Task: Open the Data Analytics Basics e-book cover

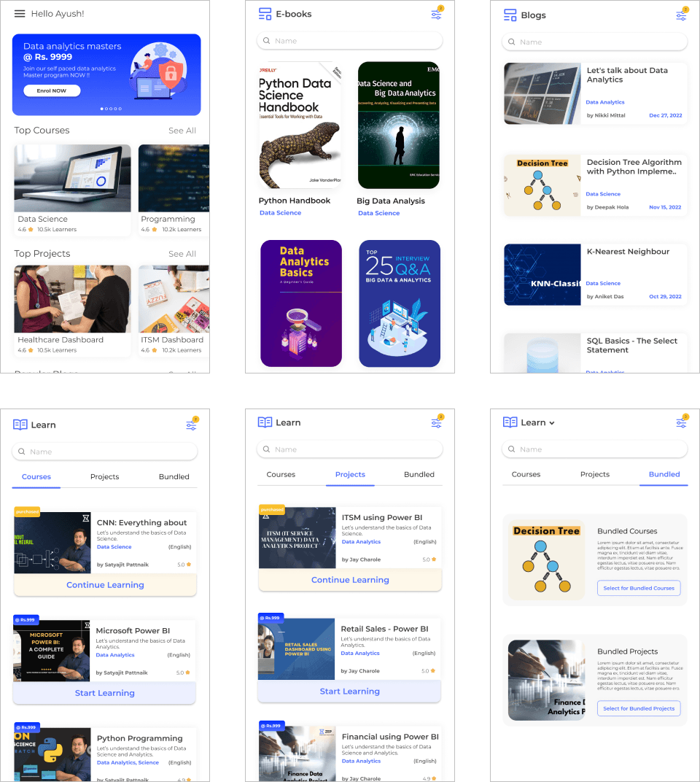Action: [301, 303]
